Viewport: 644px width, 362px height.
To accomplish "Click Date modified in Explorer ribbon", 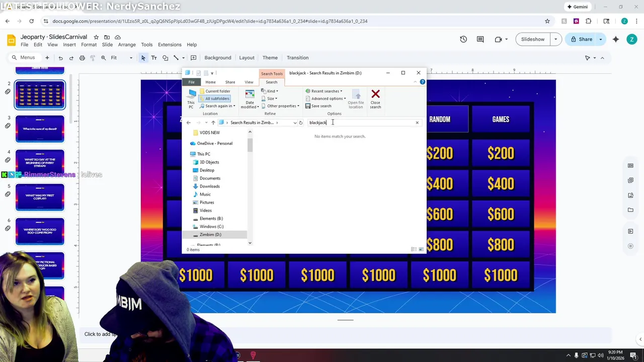I will [250, 99].
